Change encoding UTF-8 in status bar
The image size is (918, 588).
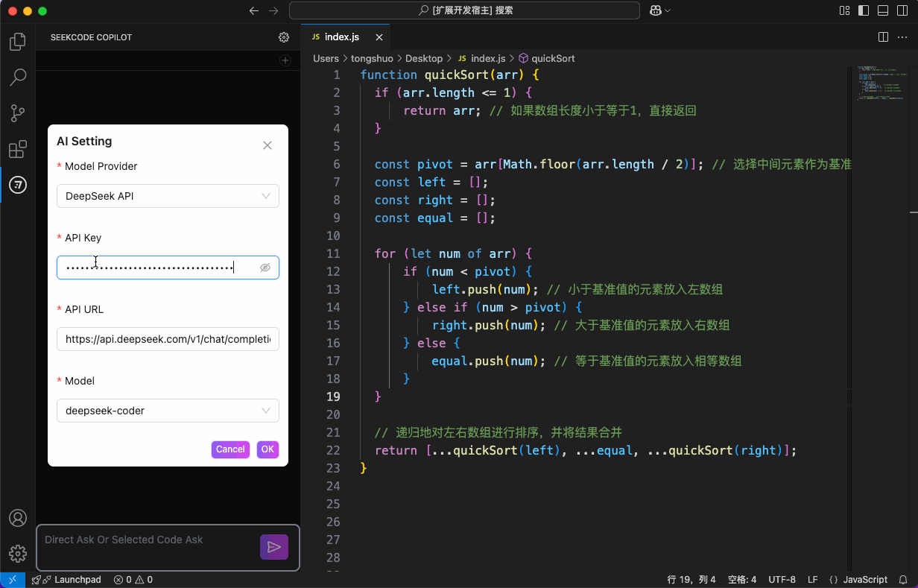[x=782, y=580]
